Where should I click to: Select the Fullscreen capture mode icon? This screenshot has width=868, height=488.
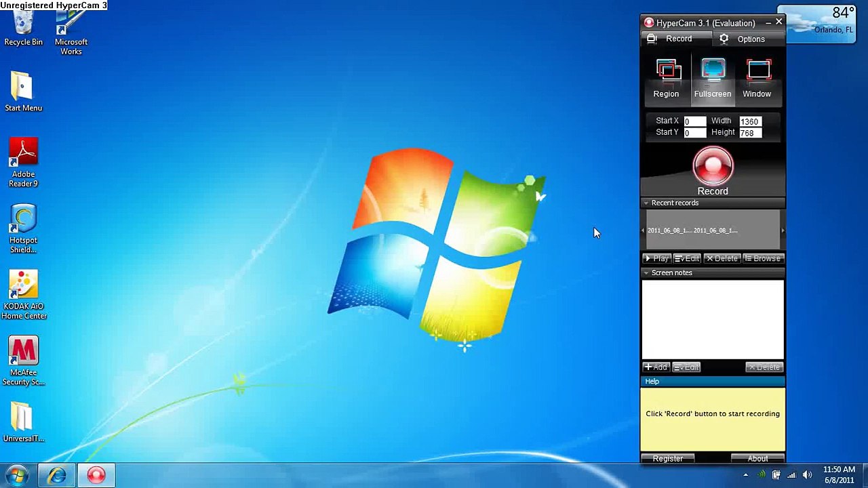pos(713,80)
